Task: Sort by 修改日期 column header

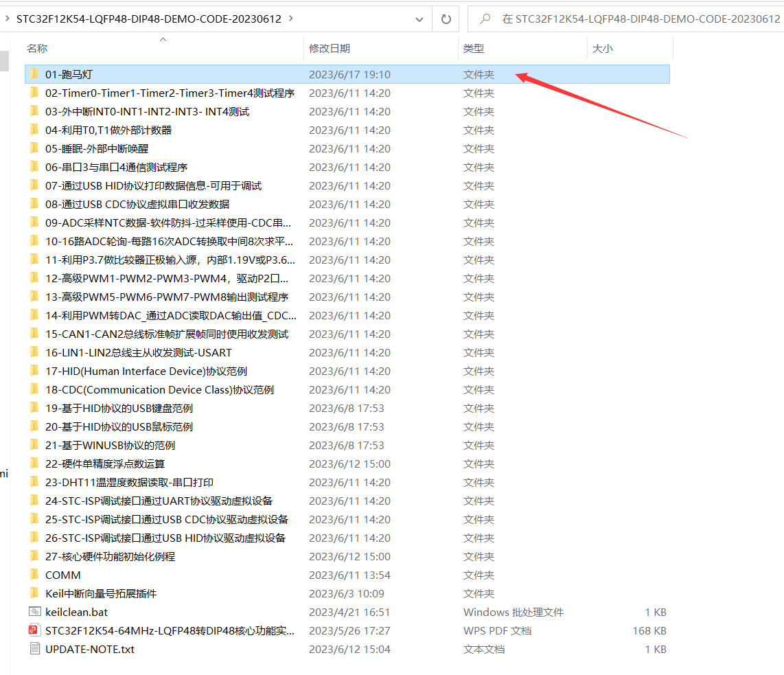Action: tap(330, 48)
